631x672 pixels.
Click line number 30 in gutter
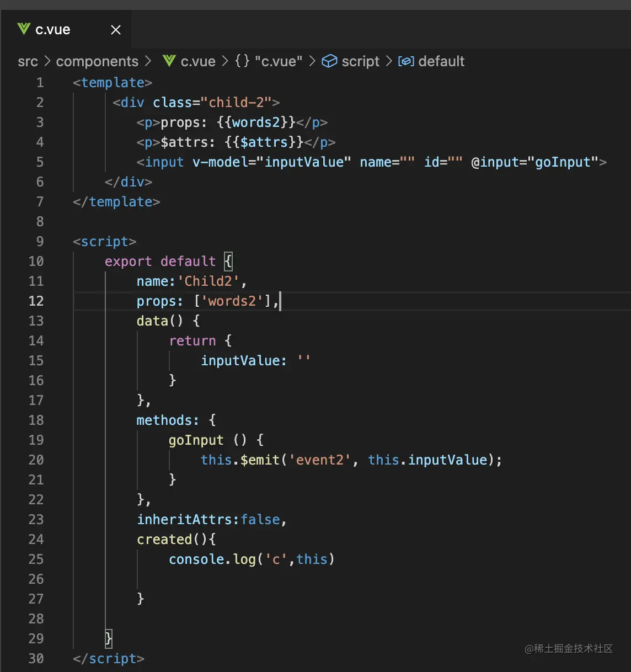(36, 659)
